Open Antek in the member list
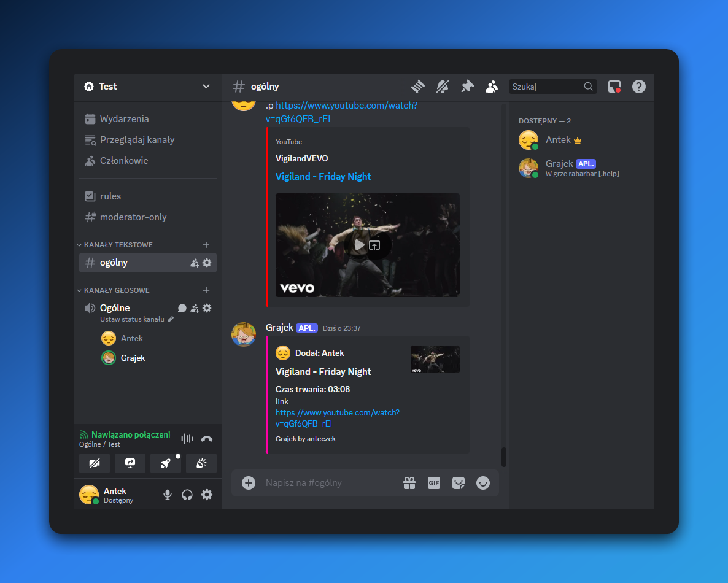728x583 pixels. tap(582, 140)
